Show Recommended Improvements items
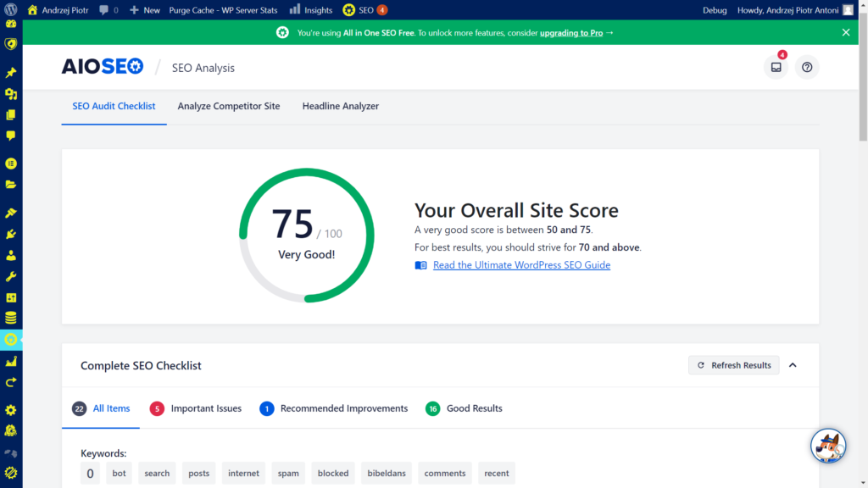The height and width of the screenshot is (488, 868). (334, 408)
